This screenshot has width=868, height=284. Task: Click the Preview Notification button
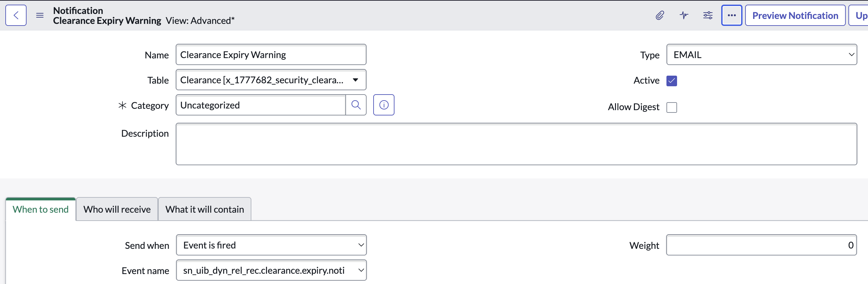tap(795, 16)
